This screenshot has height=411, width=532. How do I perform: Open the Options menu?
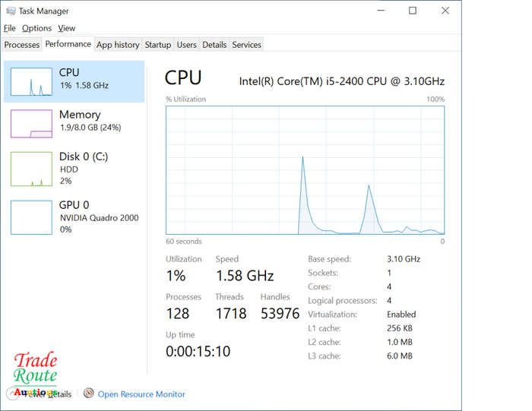click(x=36, y=28)
